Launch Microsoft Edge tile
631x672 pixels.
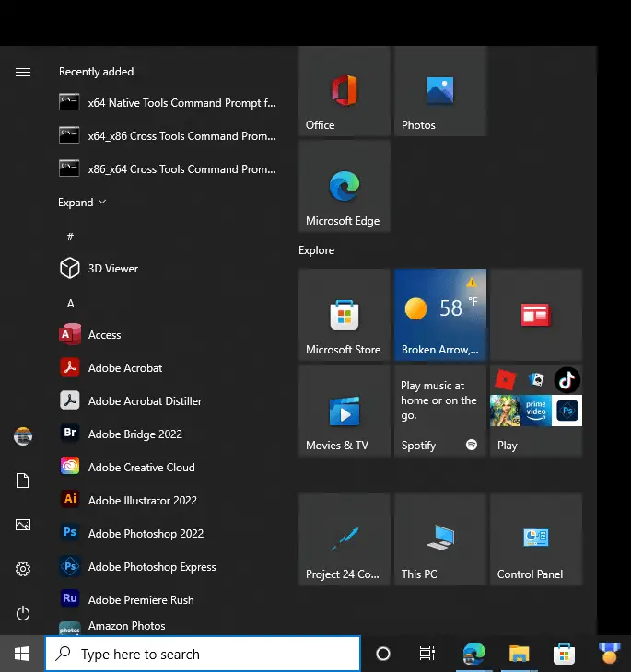(x=345, y=187)
